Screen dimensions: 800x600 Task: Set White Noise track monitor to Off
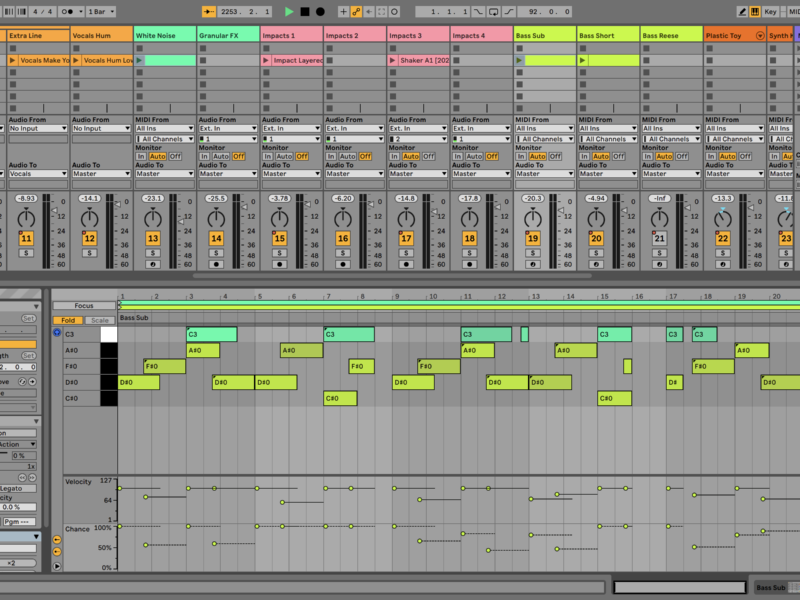pos(175,156)
